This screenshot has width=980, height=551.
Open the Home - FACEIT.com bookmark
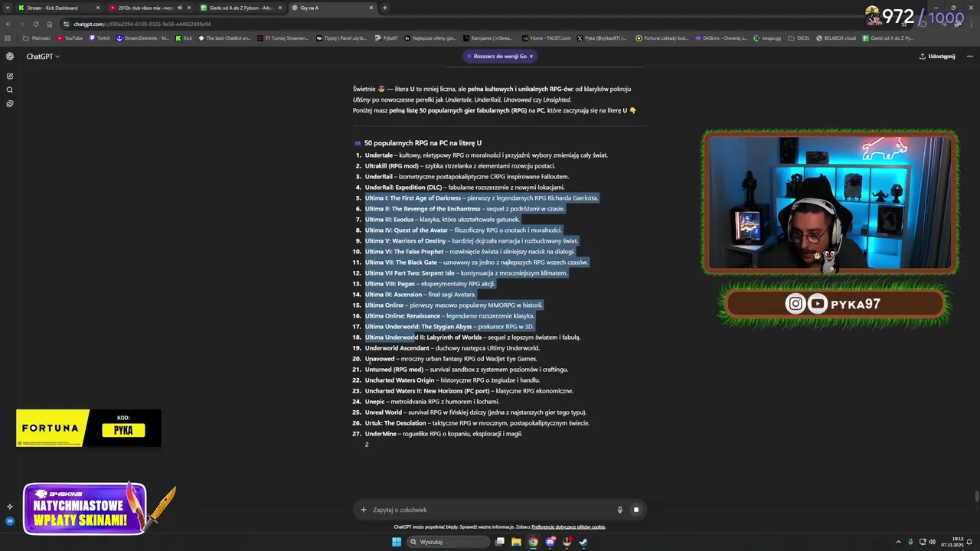coord(546,37)
